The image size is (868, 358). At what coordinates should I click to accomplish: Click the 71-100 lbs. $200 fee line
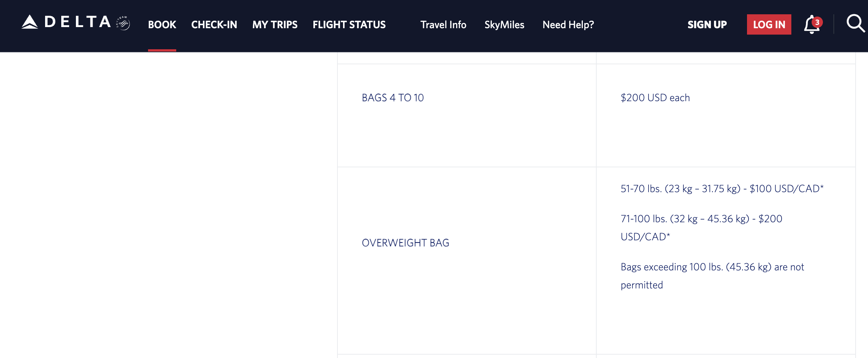coord(702,228)
